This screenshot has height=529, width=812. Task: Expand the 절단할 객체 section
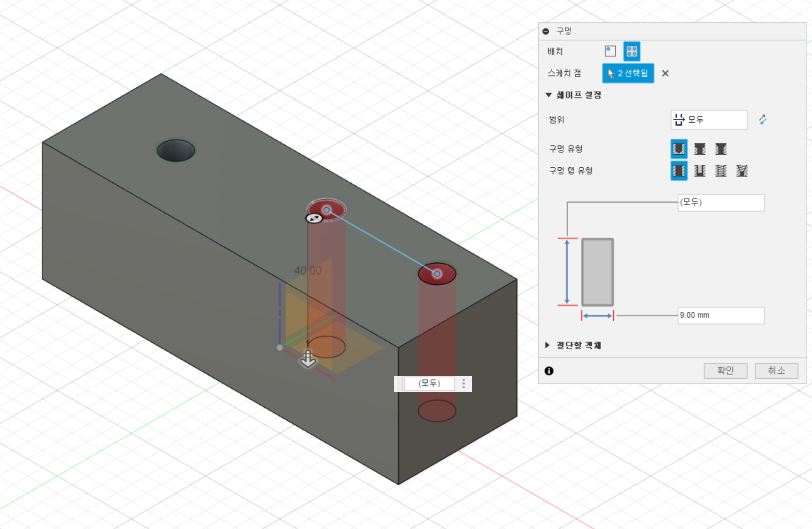[547, 345]
